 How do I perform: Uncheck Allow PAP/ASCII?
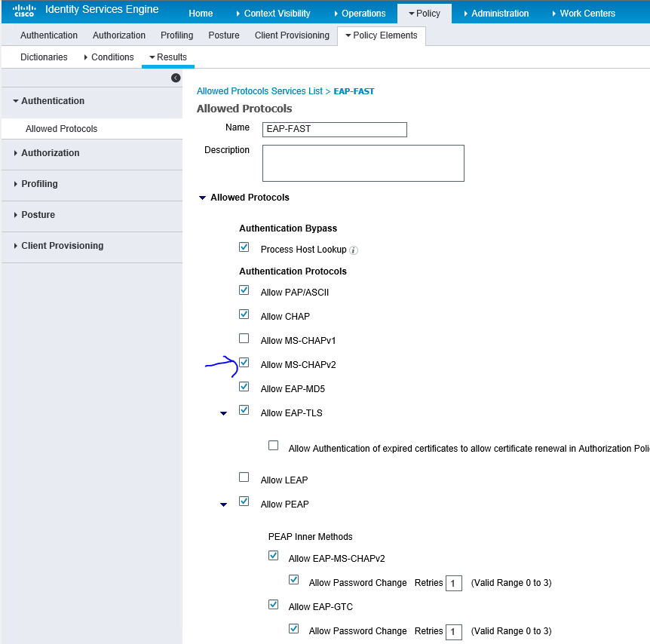pos(244,290)
